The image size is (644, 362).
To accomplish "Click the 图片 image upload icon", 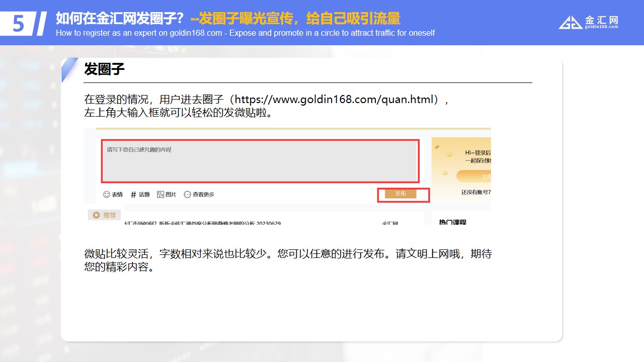I will [x=160, y=195].
